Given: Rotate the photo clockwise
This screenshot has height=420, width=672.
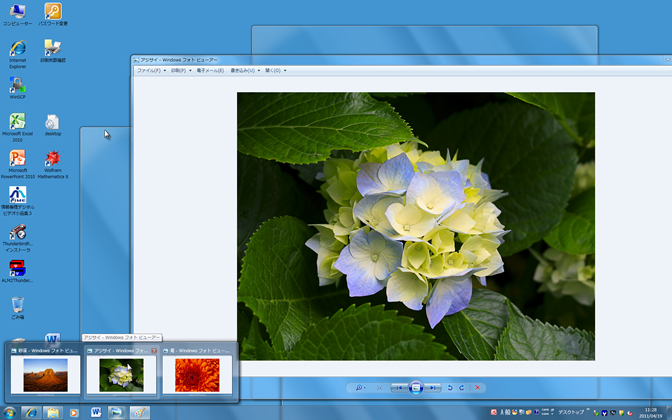Looking at the screenshot, I should click(x=462, y=388).
